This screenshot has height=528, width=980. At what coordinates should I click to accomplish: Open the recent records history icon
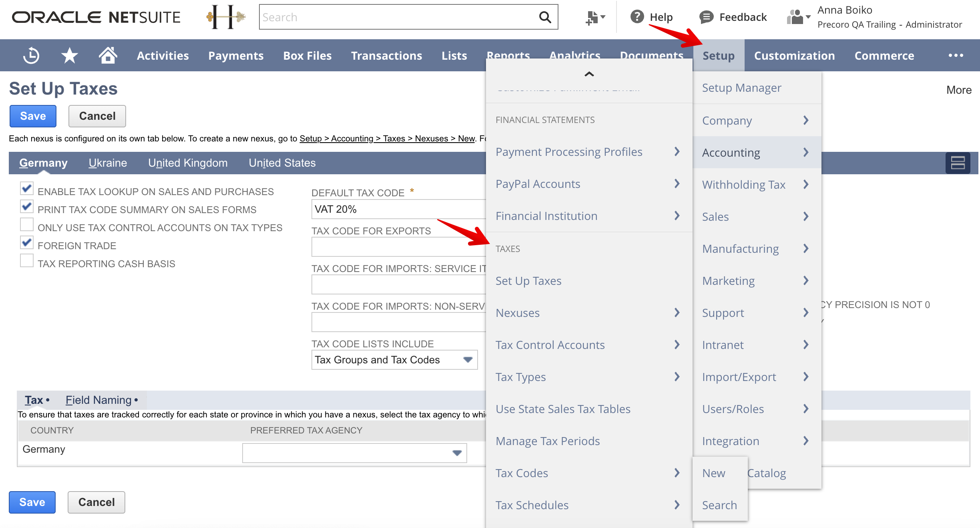click(x=31, y=55)
